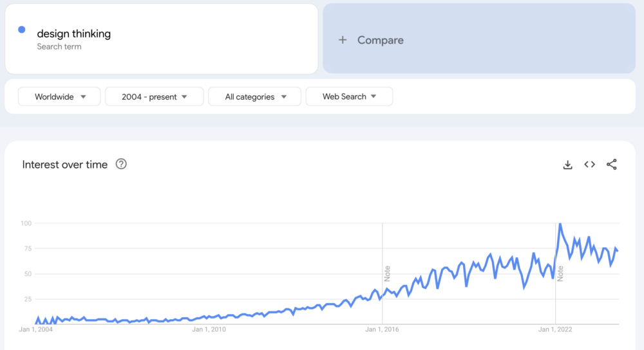Image resolution: width=644 pixels, height=350 pixels.
Task: Edit the design thinking search term
Action: coord(74,33)
